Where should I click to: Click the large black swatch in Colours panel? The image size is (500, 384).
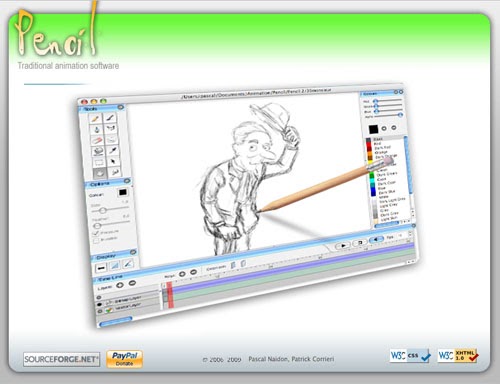[x=373, y=129]
